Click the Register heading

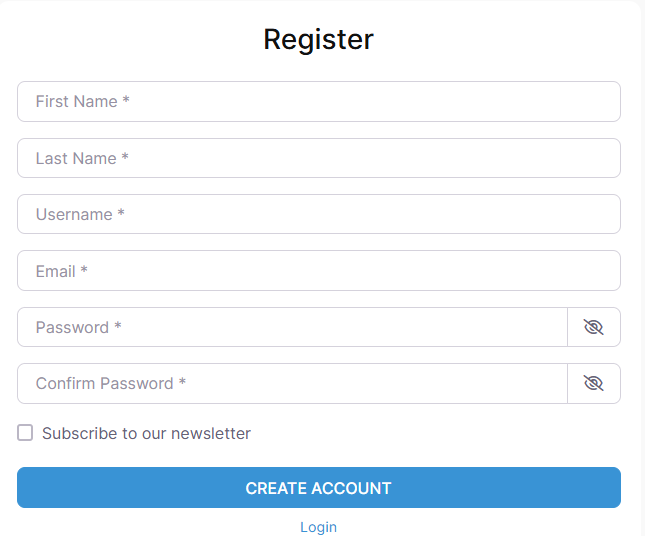point(318,39)
